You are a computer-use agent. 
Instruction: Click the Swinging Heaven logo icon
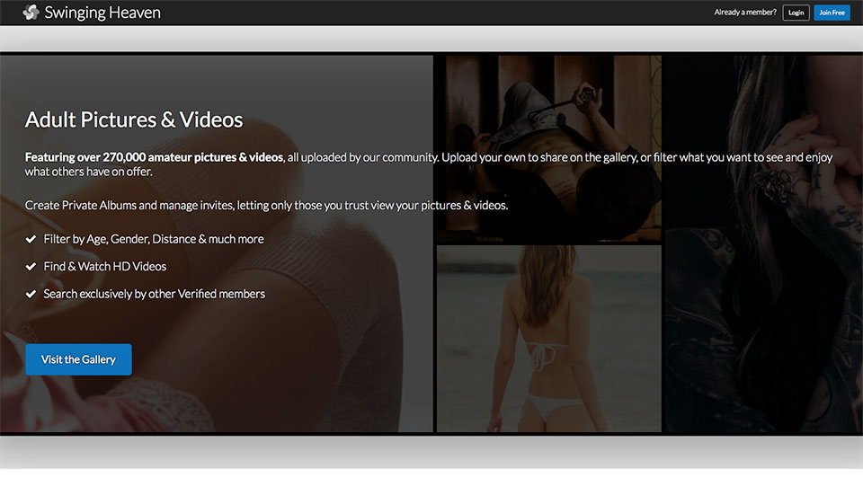31,13
